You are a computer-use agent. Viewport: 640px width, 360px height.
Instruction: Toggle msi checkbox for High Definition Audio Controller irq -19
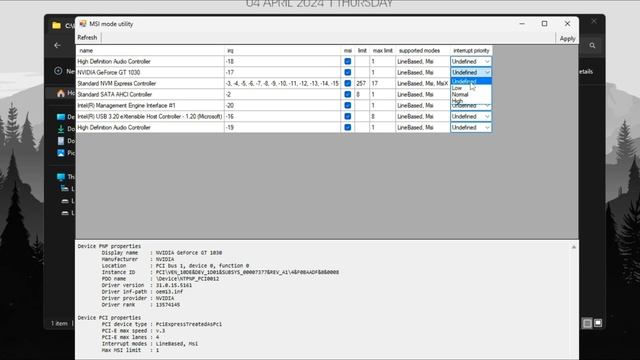[x=347, y=127]
